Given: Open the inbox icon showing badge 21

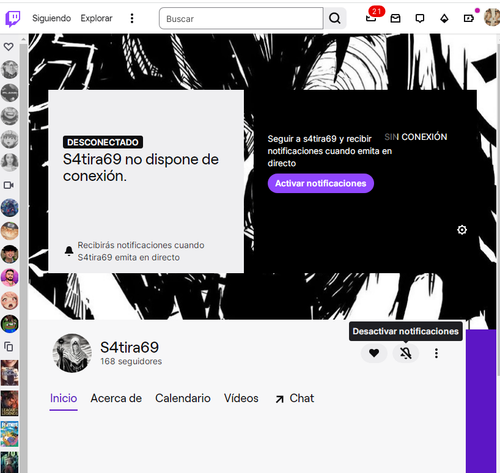Looking at the screenshot, I should [371, 18].
